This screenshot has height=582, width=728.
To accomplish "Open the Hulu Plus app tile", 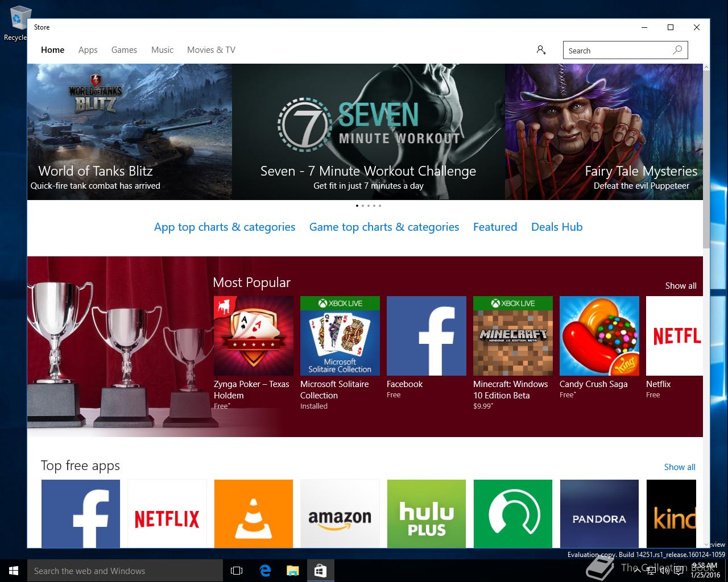I will coord(427,514).
